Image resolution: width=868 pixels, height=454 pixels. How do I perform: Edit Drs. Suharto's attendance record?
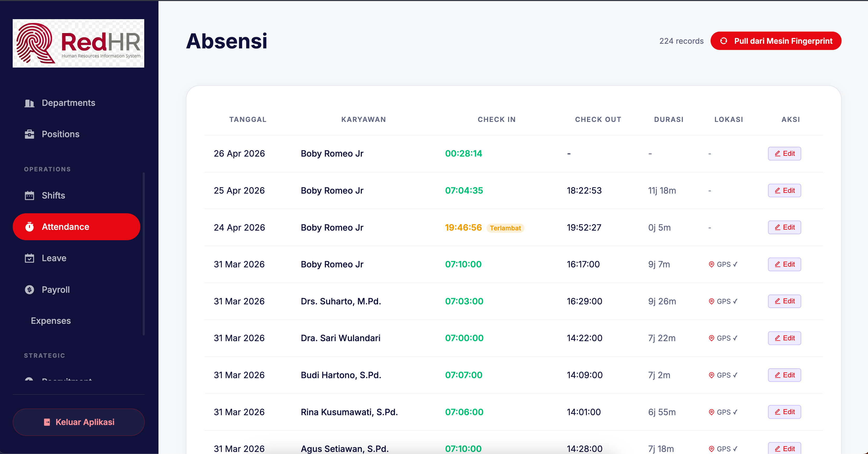click(x=784, y=301)
